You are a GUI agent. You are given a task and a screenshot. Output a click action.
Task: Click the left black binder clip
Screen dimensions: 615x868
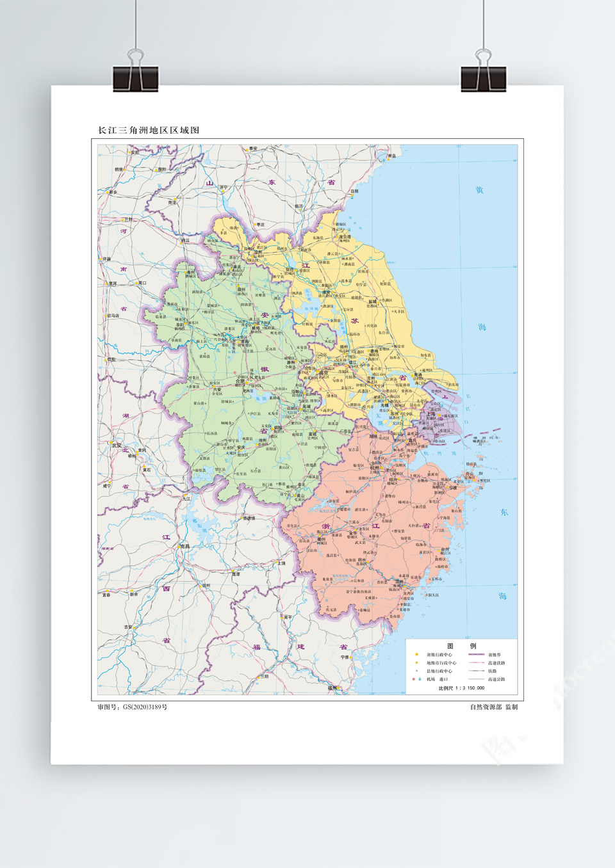point(135,77)
